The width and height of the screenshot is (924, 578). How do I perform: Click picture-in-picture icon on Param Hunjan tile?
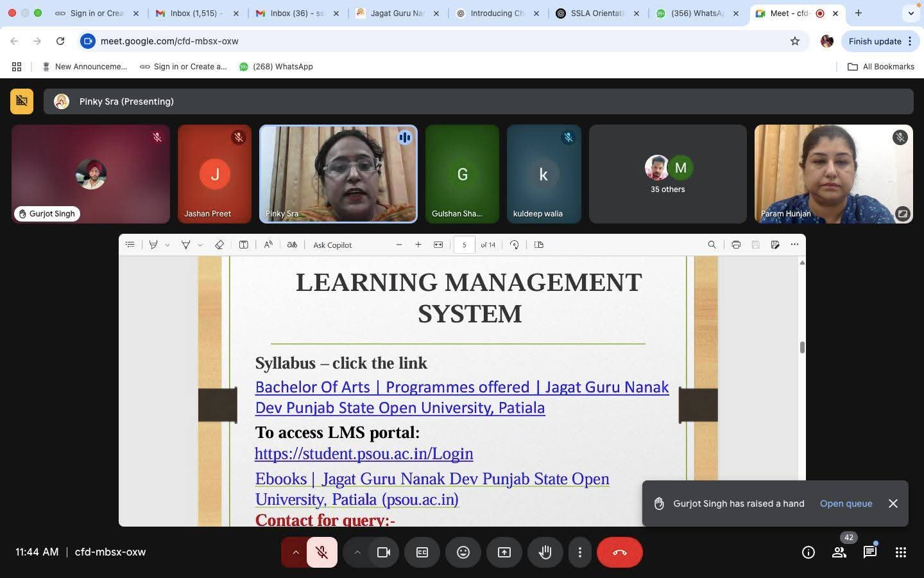(902, 214)
